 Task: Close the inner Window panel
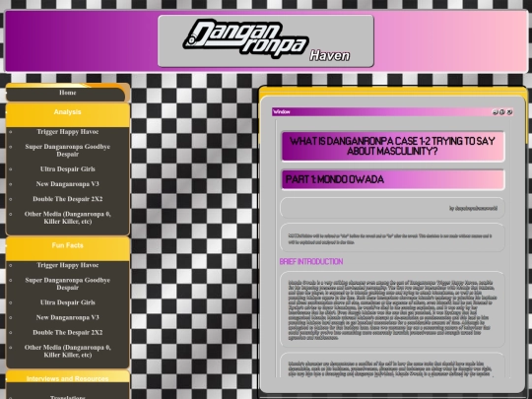pyautogui.click(x=509, y=112)
